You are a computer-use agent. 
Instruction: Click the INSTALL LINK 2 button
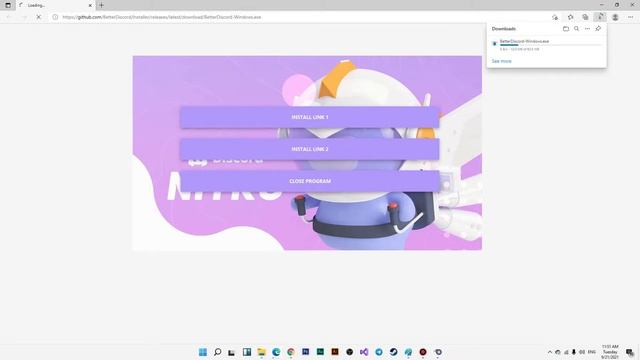point(309,149)
